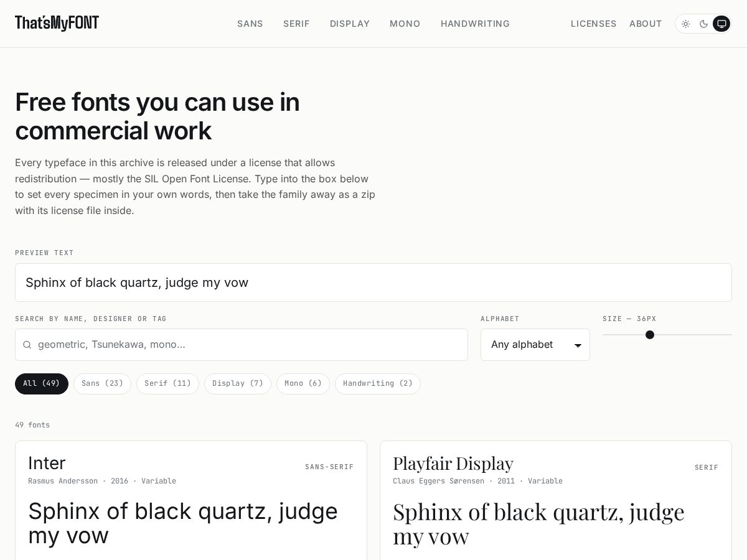The height and width of the screenshot is (560, 747).
Task: Open the Mono navigation link
Action: 405,24
